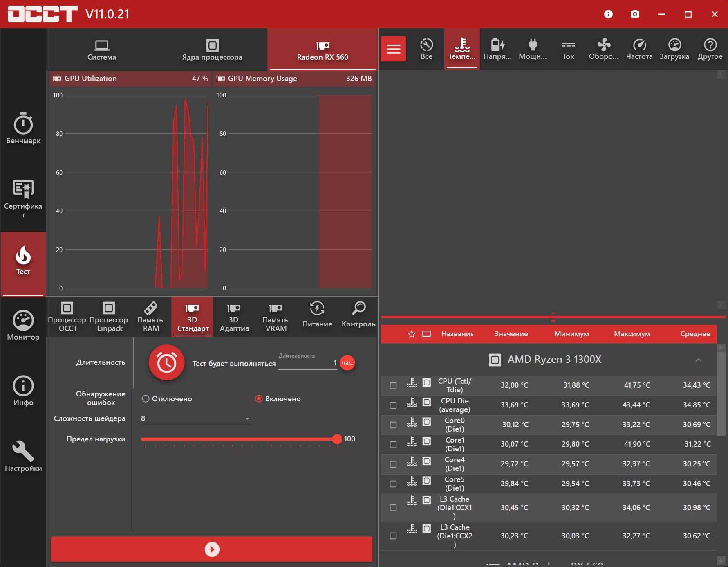The width and height of the screenshot is (728, 567).
Task: Tick checkbox for CPU (Tctl/Tdie) row
Action: point(393,386)
